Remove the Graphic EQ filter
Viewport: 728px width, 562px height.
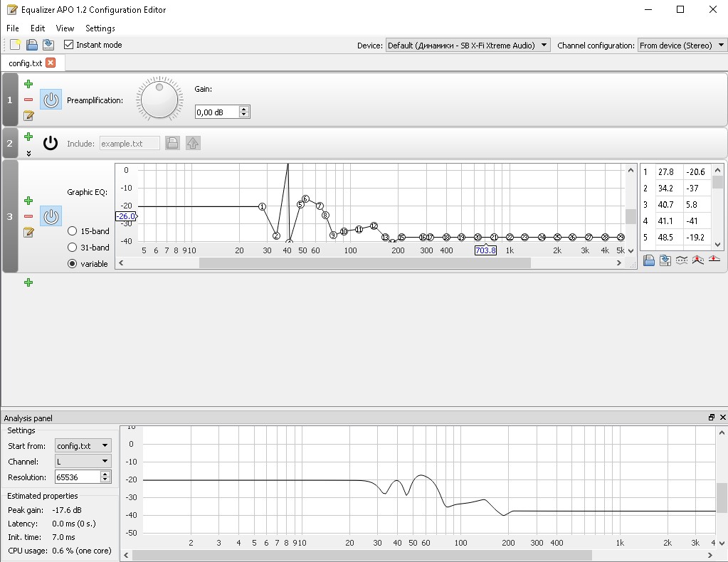point(28,216)
